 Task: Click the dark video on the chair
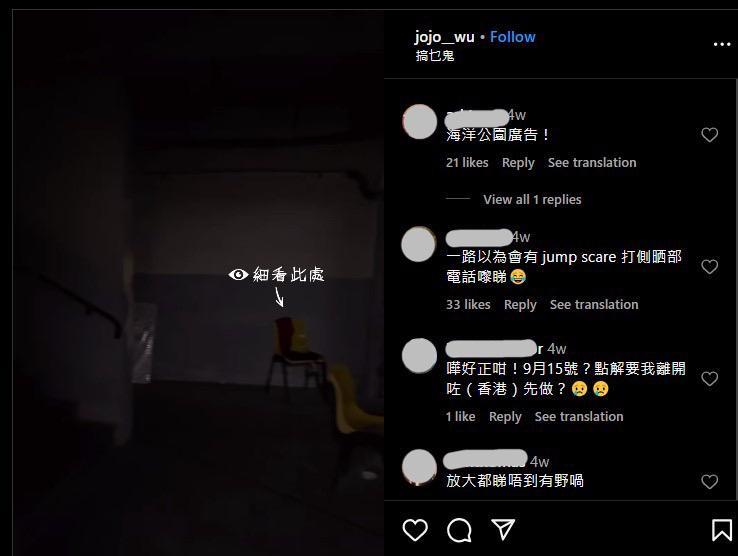point(297,353)
